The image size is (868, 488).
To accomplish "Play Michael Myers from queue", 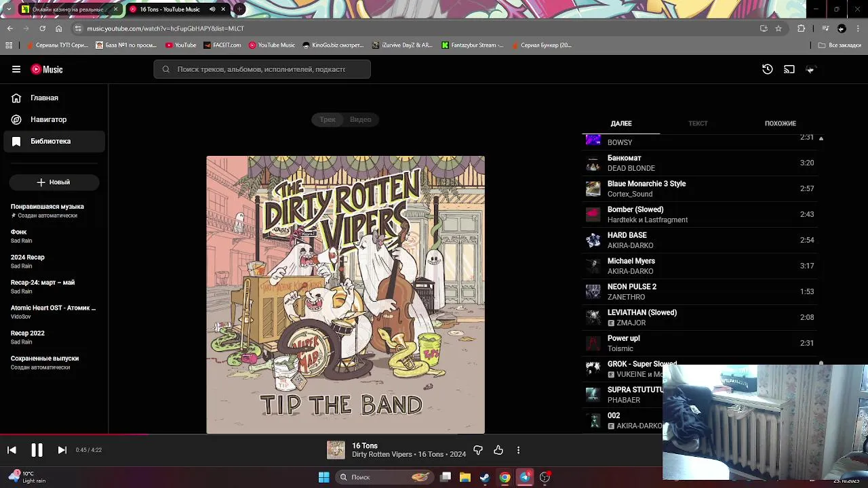I will click(701, 266).
